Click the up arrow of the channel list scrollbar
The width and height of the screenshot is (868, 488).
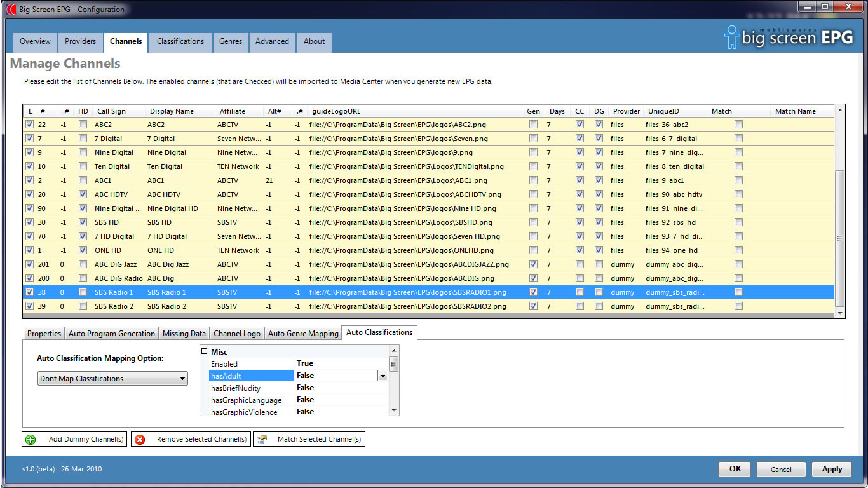point(841,110)
